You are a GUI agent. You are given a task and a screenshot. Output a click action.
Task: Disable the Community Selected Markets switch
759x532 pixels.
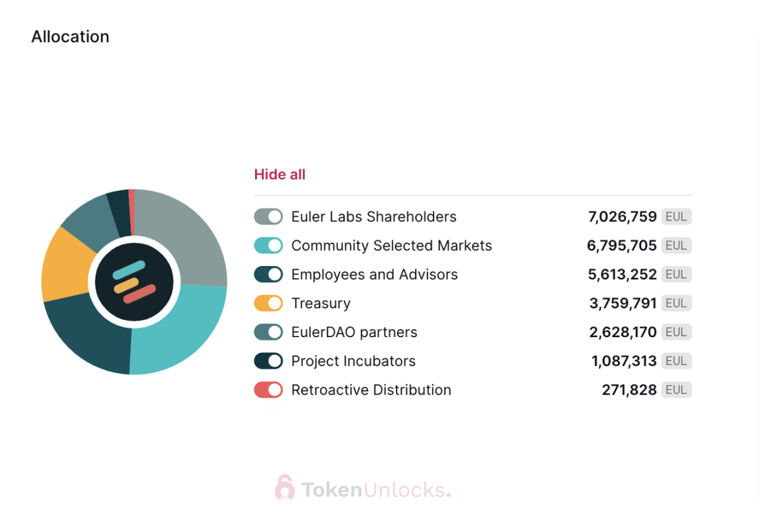coord(268,245)
